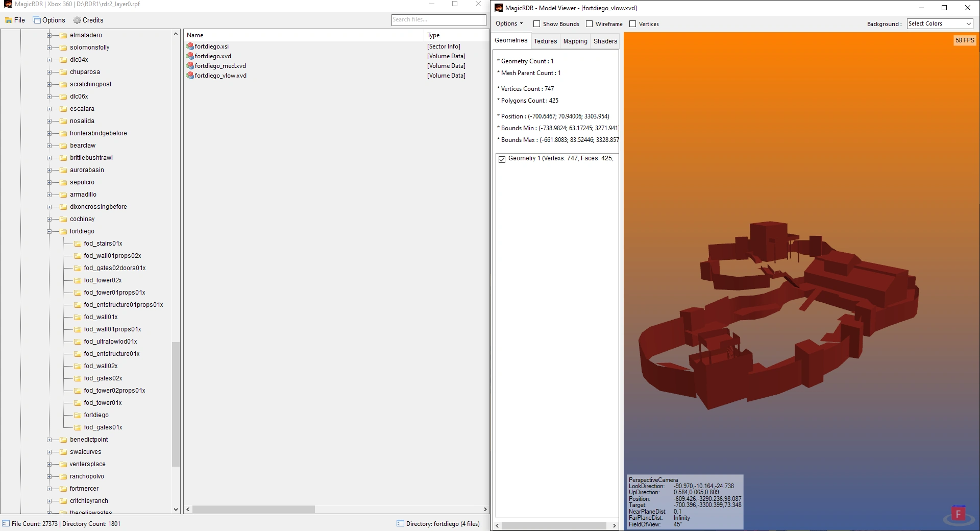Click the Credits gear icon

coord(77,20)
